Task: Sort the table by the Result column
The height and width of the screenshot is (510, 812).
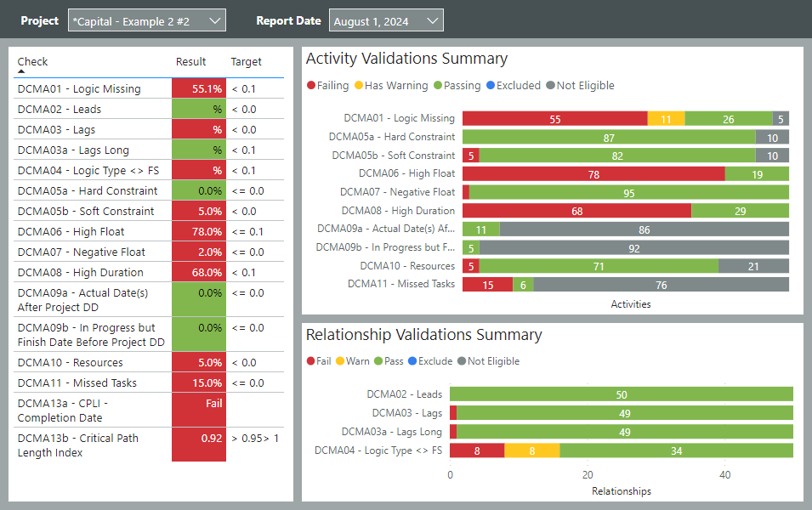Action: pos(190,61)
